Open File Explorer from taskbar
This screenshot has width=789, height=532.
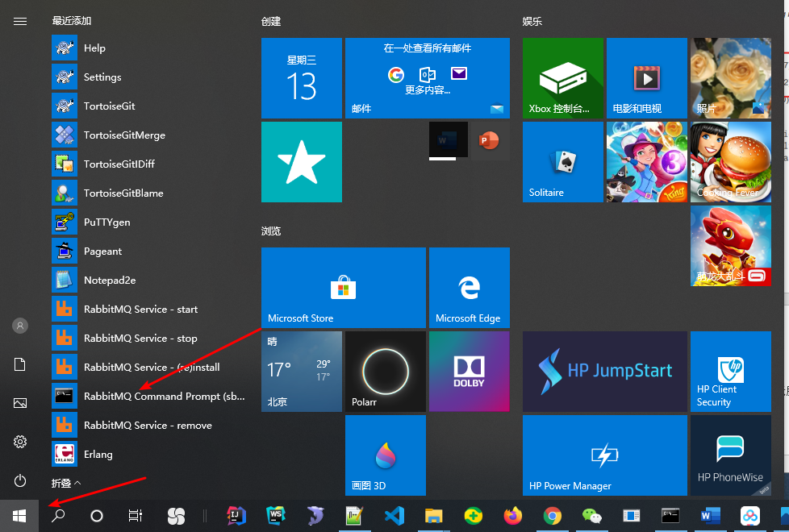coord(434,516)
